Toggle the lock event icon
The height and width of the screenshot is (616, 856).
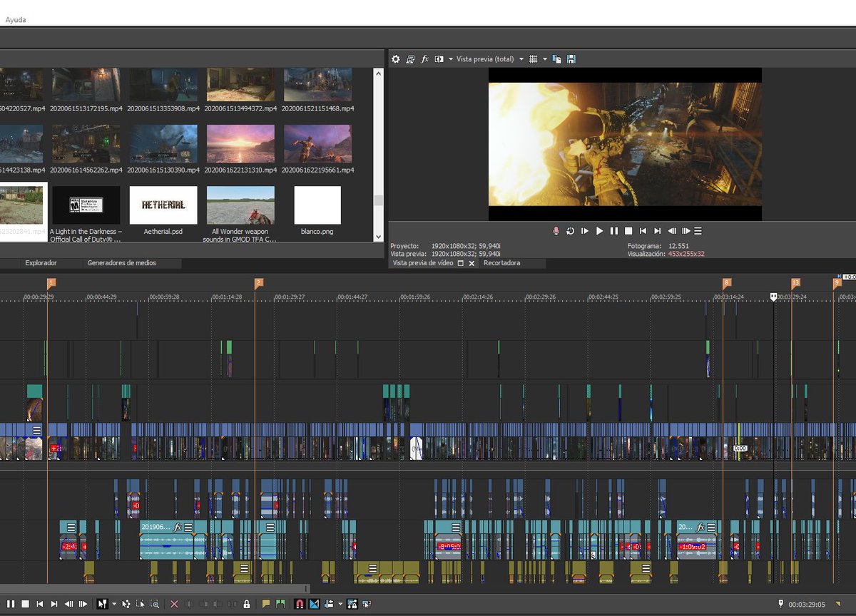pos(246,604)
